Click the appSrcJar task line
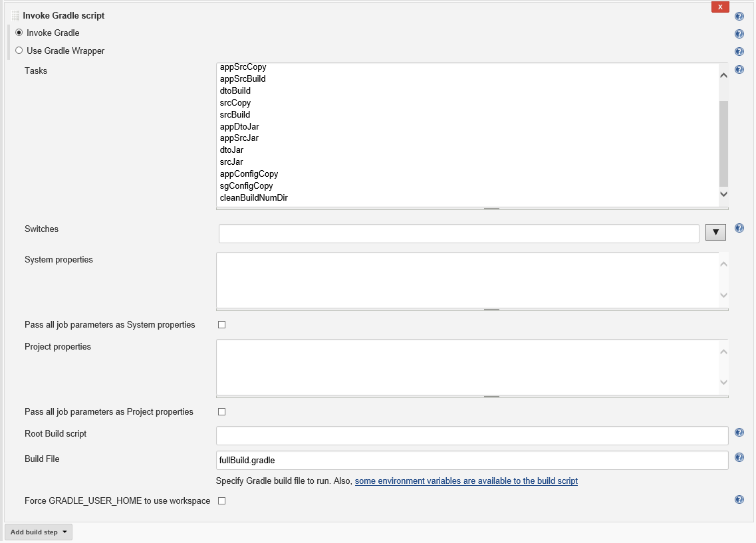Viewport: 756px width, 543px height. [x=239, y=138]
